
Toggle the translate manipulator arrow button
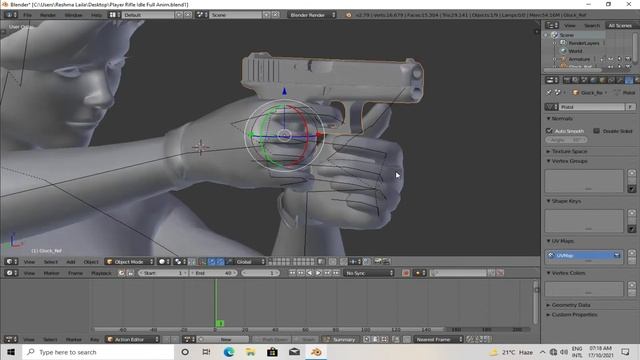[211, 262]
